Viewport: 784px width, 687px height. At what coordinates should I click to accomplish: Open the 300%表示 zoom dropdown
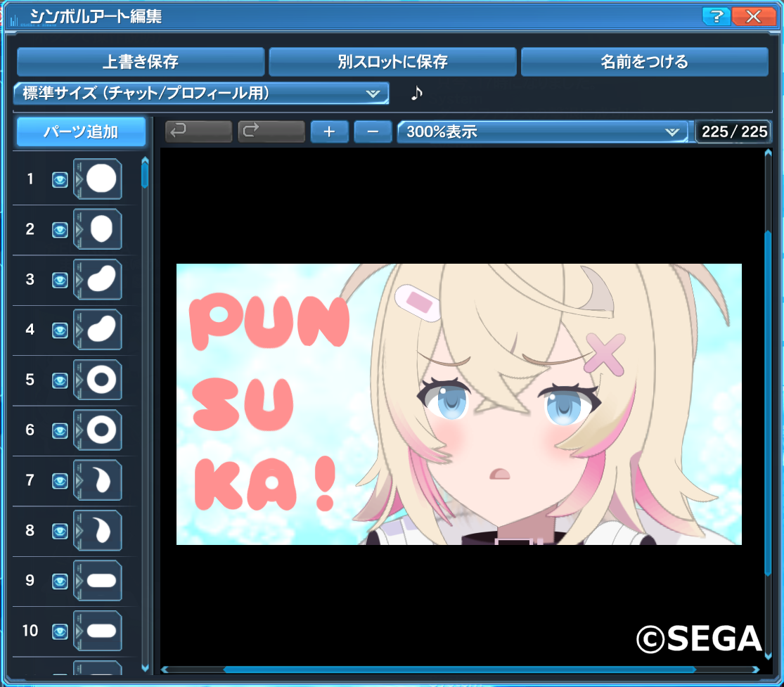543,132
